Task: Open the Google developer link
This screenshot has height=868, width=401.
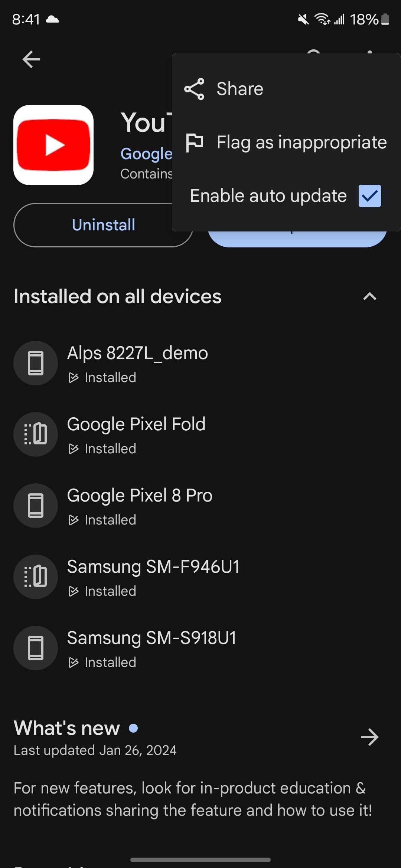Action: 146,154
